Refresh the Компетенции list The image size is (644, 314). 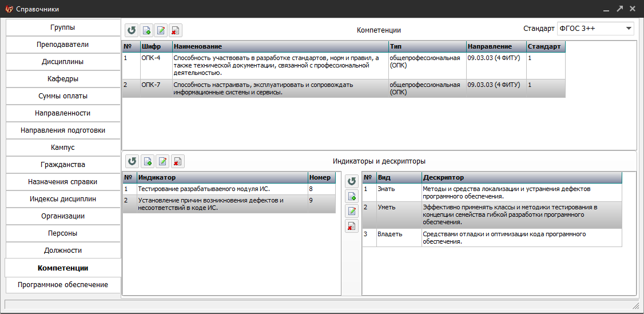(132, 30)
